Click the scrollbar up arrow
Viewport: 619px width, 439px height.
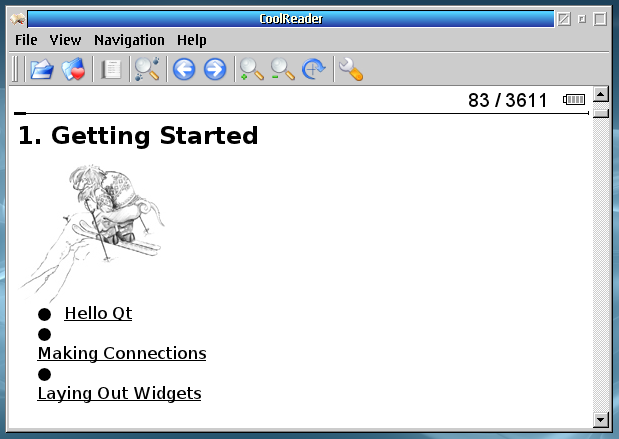pyautogui.click(x=600, y=95)
